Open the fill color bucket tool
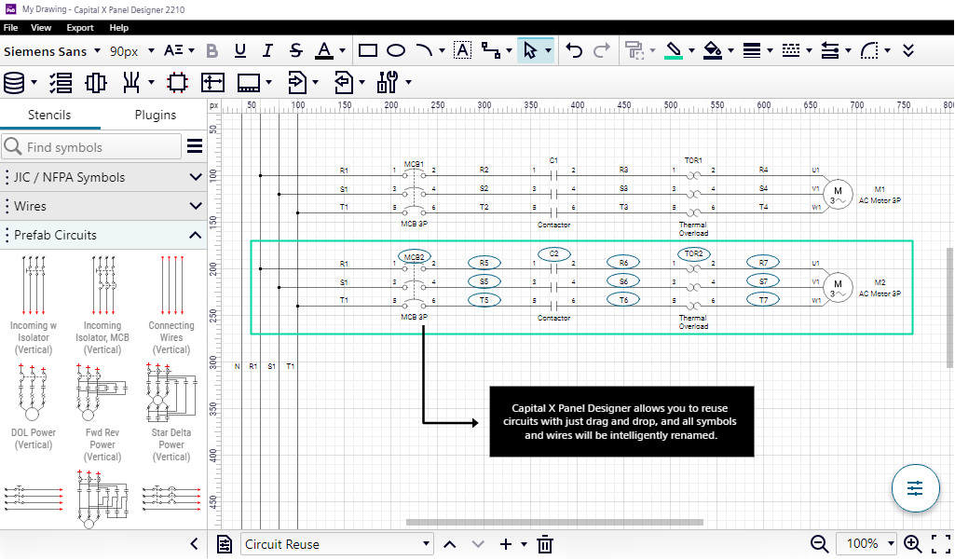The image size is (955, 560). pos(712,51)
